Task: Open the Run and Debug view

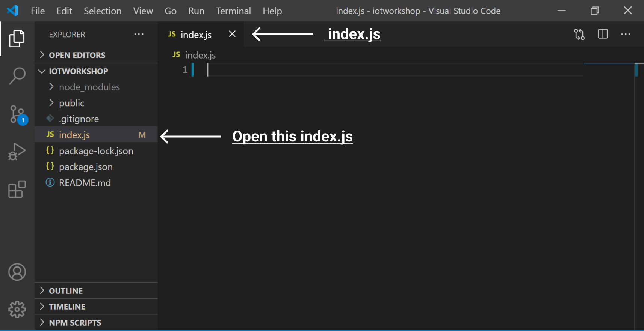Action: (17, 152)
